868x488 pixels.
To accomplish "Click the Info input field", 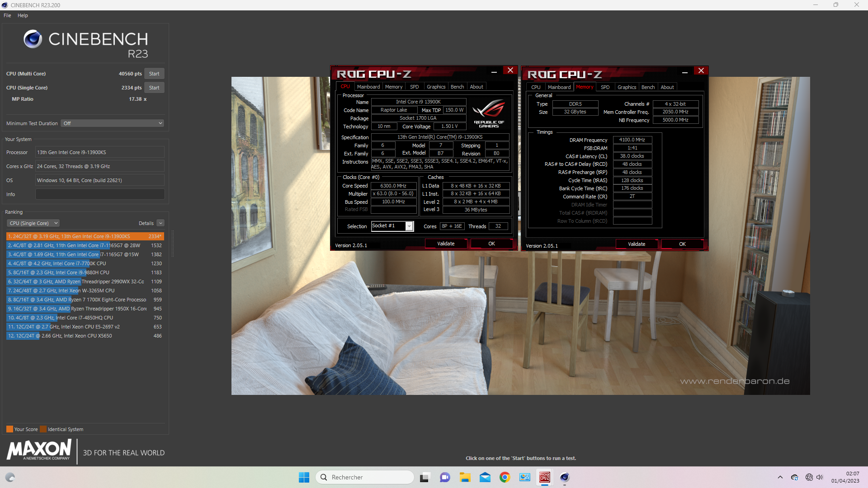I will click(100, 194).
